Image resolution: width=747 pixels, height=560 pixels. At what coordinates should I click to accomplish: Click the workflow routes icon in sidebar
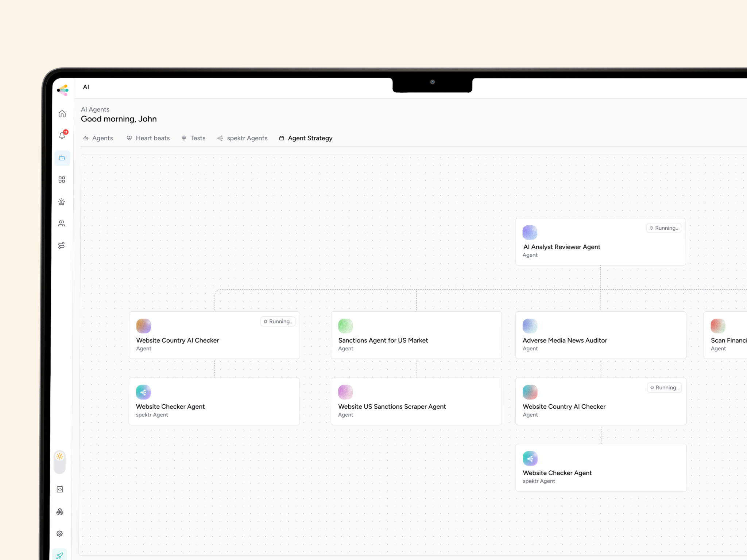click(62, 245)
